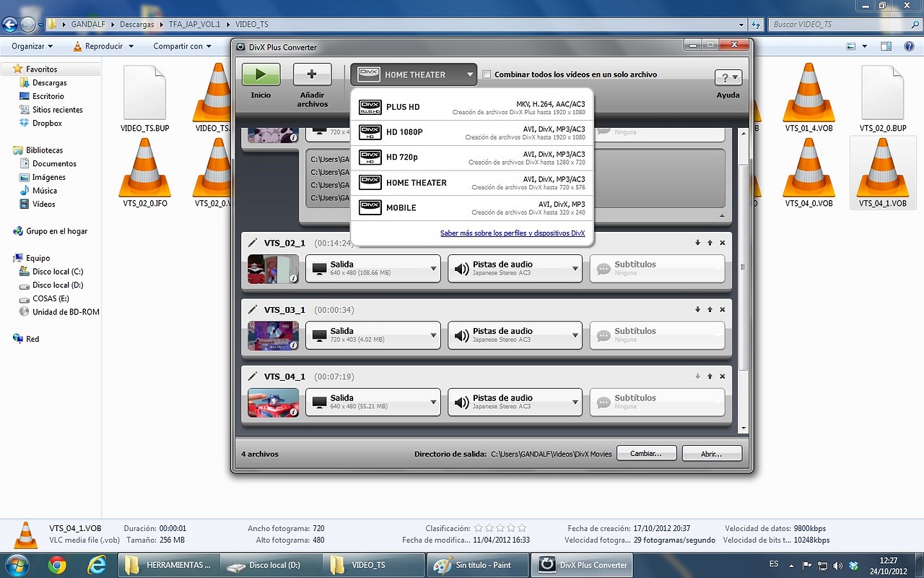
Task: Click the Reproducir button in Explorer
Action: click(104, 46)
